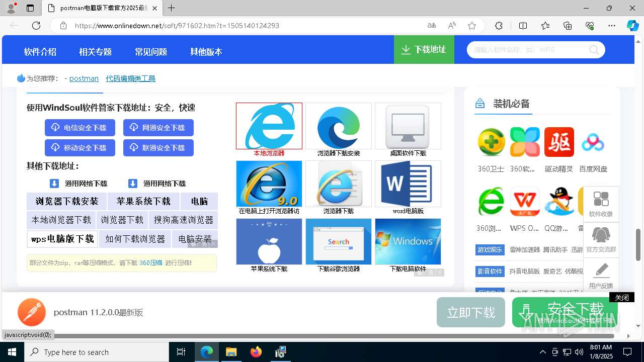Click the 浏览器下载安装 ad link

coord(67,201)
